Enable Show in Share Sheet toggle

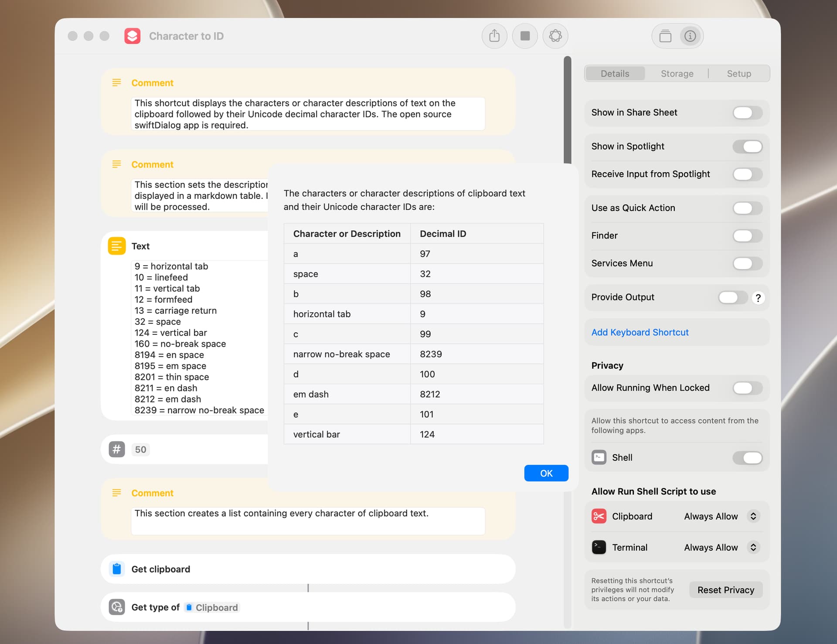point(747,112)
